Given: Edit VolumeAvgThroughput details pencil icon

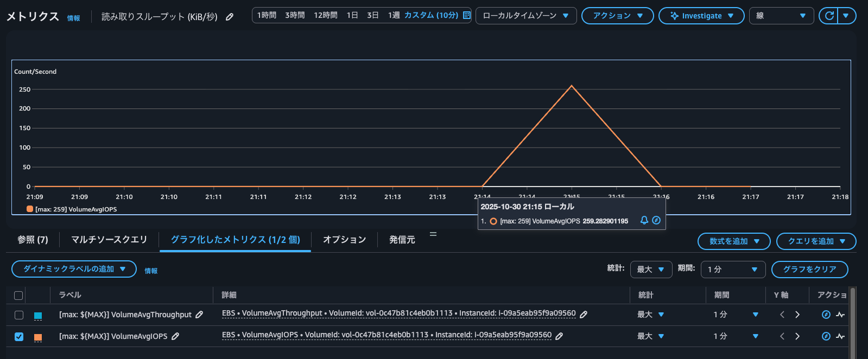Looking at the screenshot, I should click(x=584, y=315).
